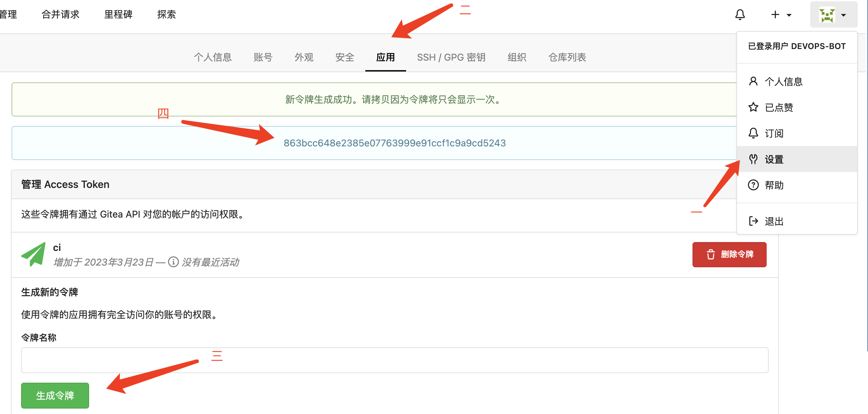Open 合并请求 in the top navigation

pos(60,14)
